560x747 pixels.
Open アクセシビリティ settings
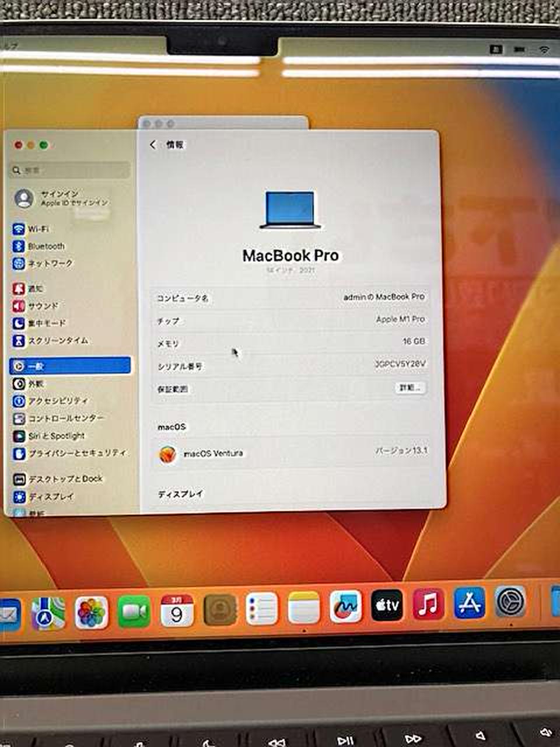click(x=57, y=401)
